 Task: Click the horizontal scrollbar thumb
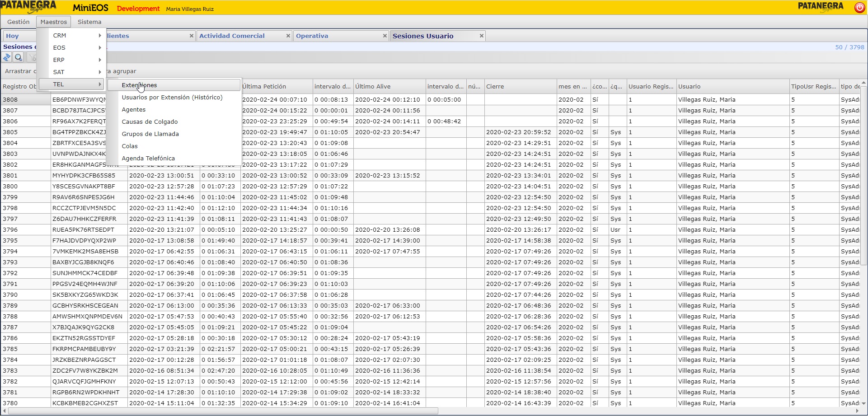pos(223,411)
